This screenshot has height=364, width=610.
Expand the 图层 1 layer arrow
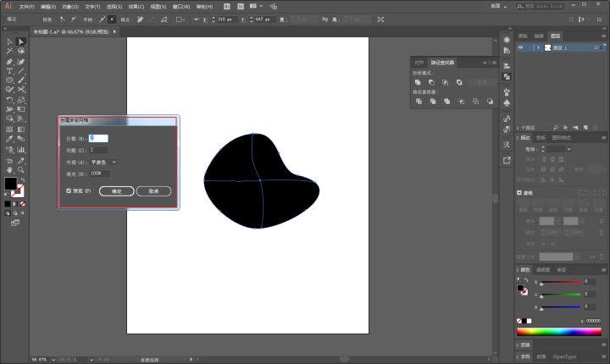537,47
